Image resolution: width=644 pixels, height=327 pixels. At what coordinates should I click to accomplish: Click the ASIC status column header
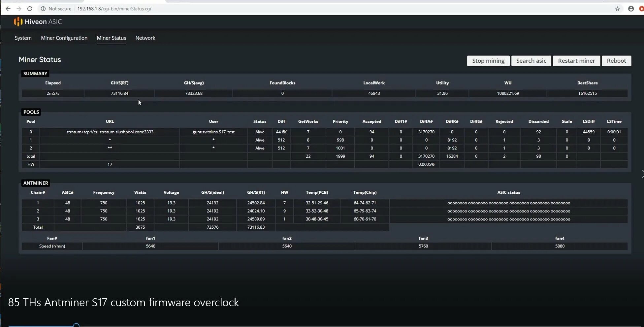point(508,192)
